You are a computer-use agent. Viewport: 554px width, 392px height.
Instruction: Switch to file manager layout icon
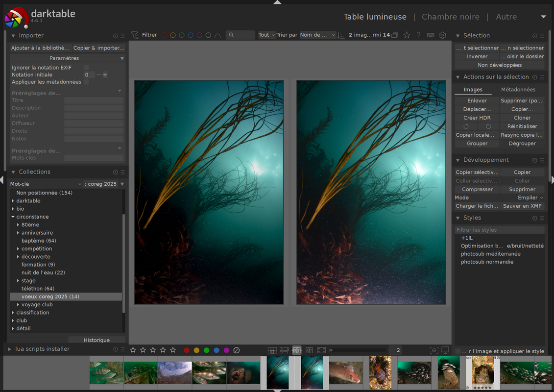[272, 350]
